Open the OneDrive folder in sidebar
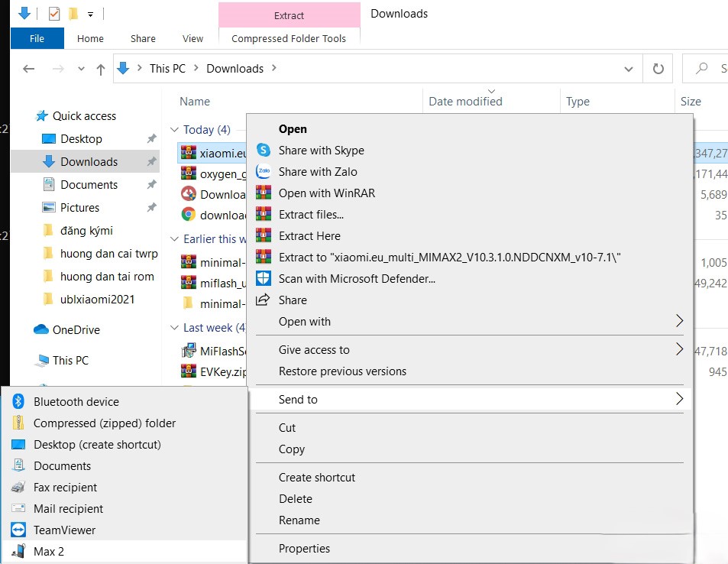The width and height of the screenshot is (728, 564). click(76, 330)
